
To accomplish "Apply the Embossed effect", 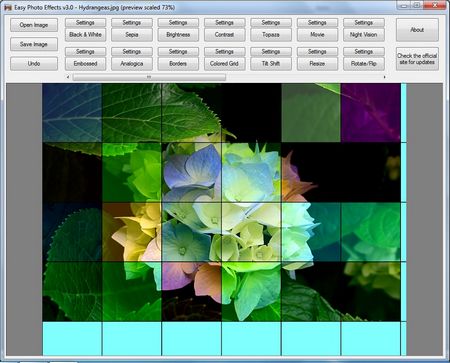I will coord(85,64).
